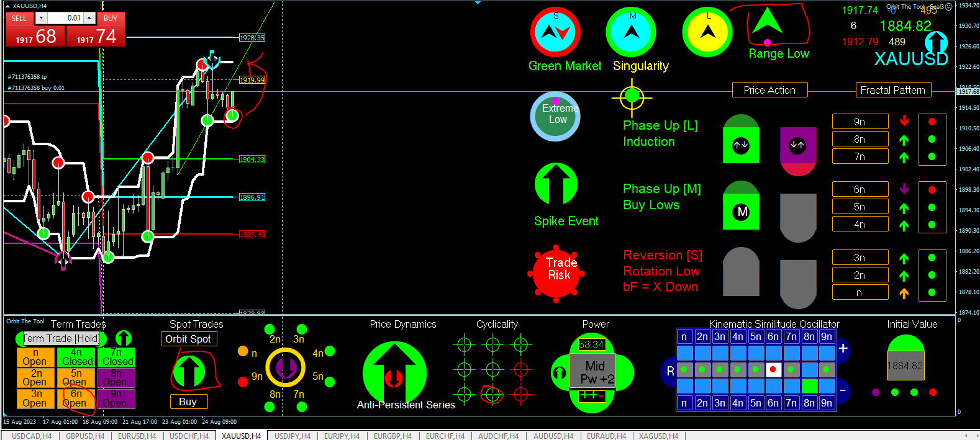
Task: Click the green up-arrow icon under Orbit Spot
Action: (x=189, y=370)
